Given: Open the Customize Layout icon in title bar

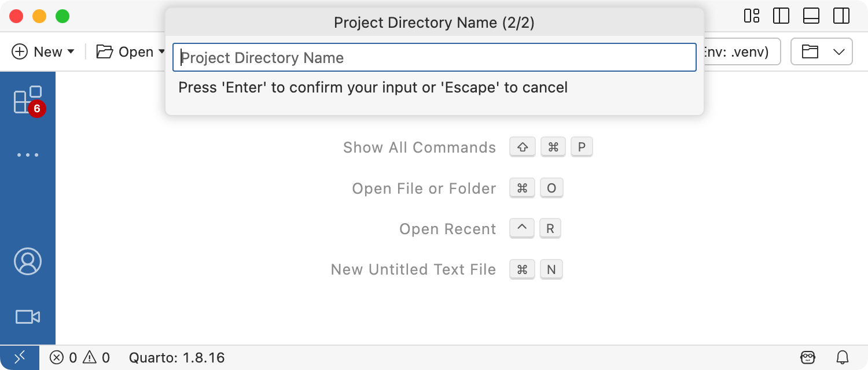Looking at the screenshot, I should pos(752,16).
